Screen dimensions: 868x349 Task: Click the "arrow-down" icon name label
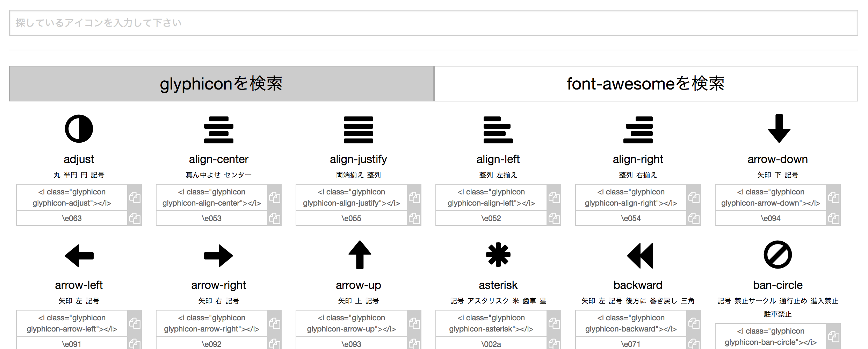point(778,159)
